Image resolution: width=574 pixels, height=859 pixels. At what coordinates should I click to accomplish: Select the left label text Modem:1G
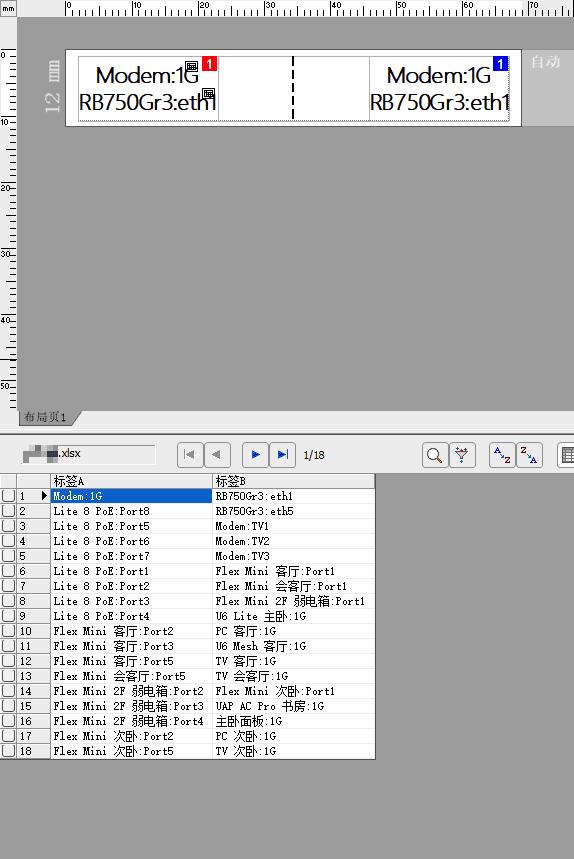[x=147, y=75]
